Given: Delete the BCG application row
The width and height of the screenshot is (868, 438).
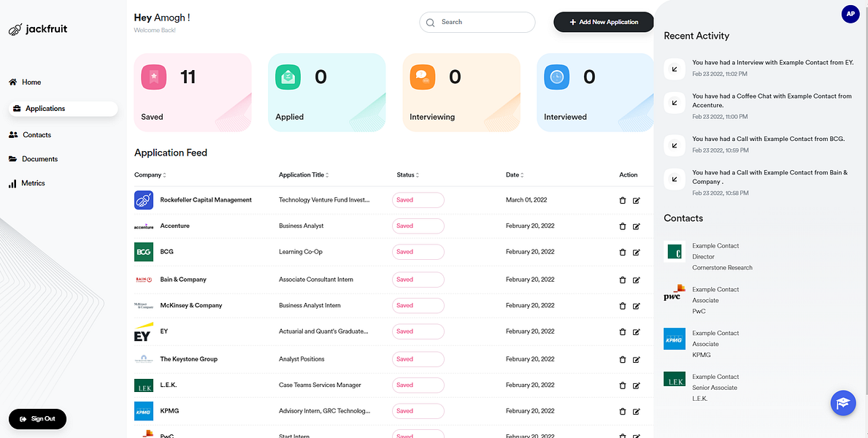Looking at the screenshot, I should pos(622,252).
